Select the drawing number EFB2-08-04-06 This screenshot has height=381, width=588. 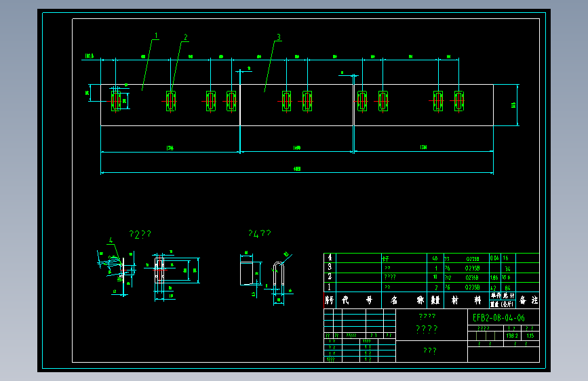click(x=498, y=318)
